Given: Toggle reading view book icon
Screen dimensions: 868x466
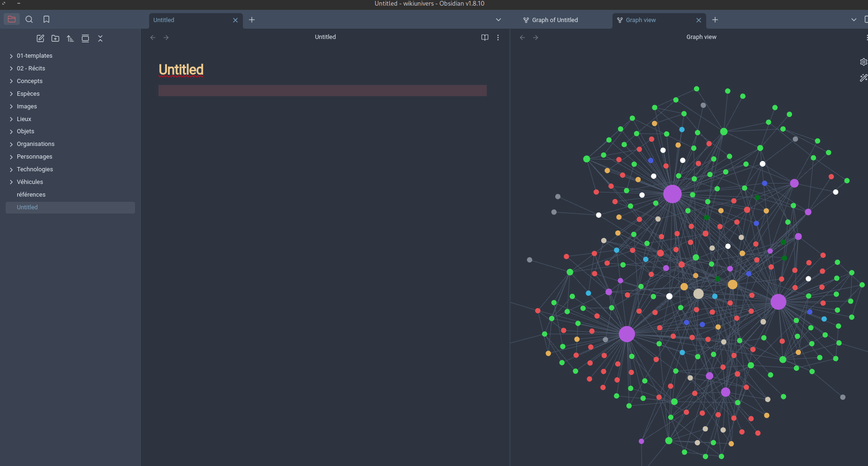Looking at the screenshot, I should [x=485, y=38].
